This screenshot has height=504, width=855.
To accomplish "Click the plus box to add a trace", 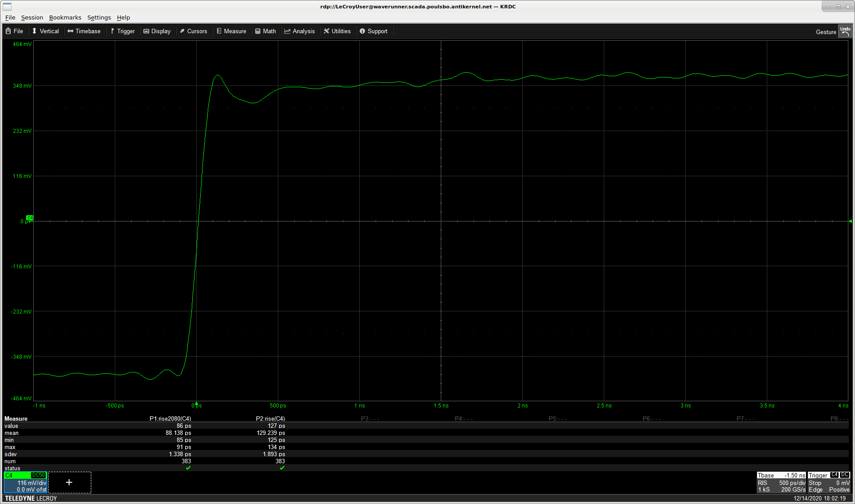I will tap(70, 482).
